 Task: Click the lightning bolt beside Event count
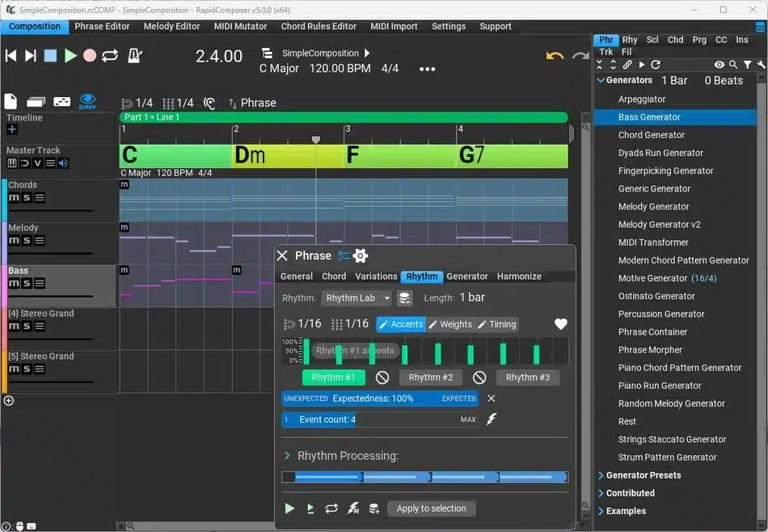pos(491,420)
